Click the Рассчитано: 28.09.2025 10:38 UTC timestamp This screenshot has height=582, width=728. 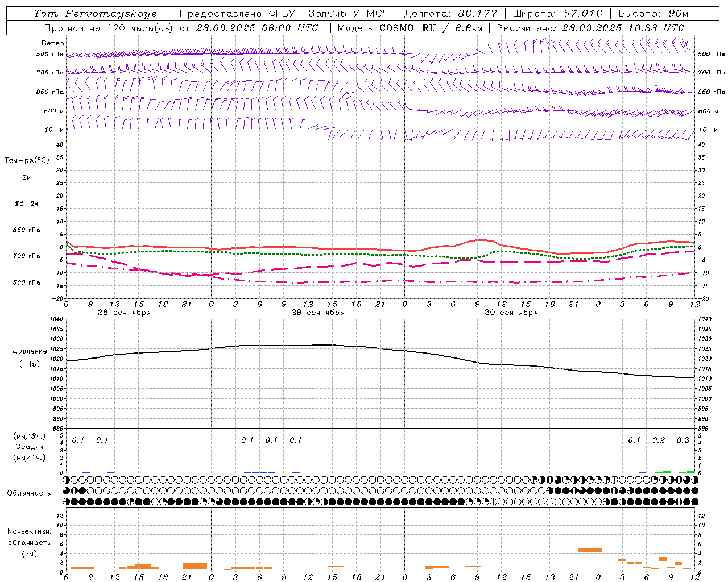pyautogui.click(x=590, y=28)
